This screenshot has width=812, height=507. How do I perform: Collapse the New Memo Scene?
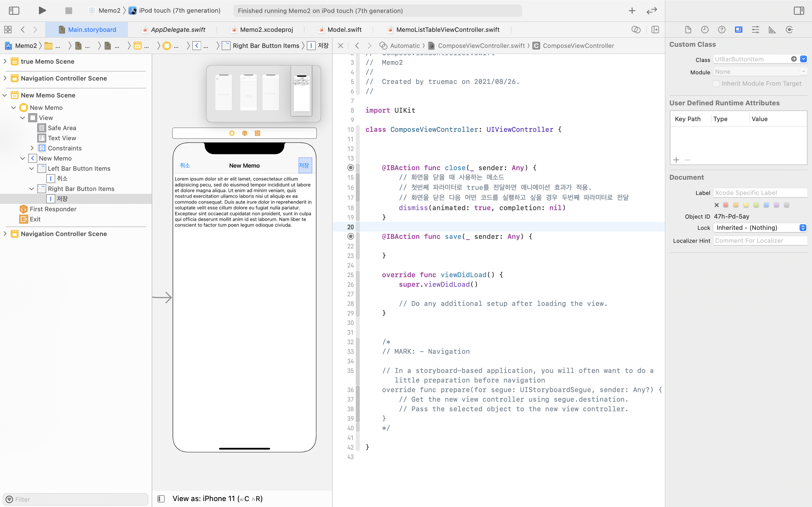[5, 95]
